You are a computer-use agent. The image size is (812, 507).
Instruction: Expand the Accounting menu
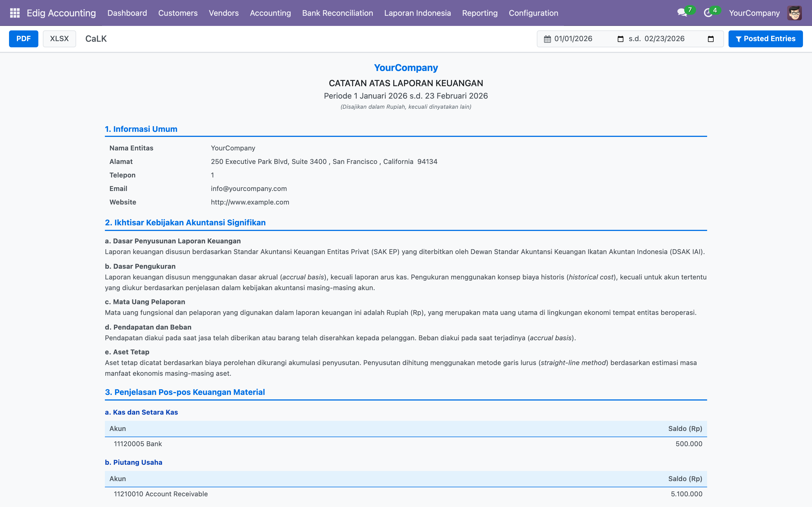pos(270,13)
